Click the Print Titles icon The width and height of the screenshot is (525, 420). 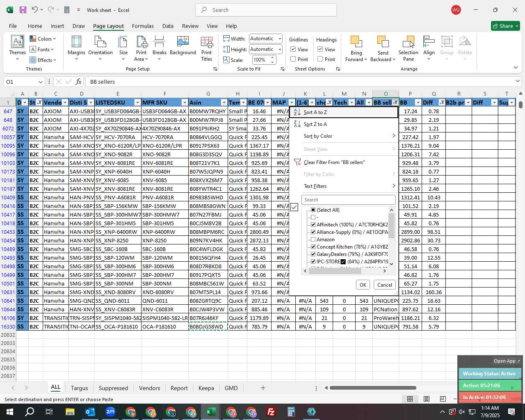point(207,42)
